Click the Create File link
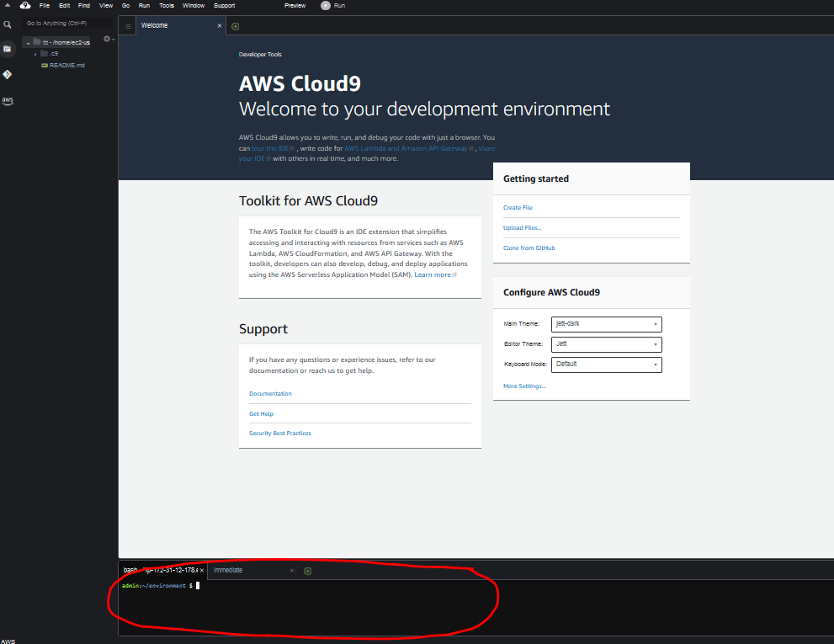This screenshot has height=644, width=834. point(518,208)
